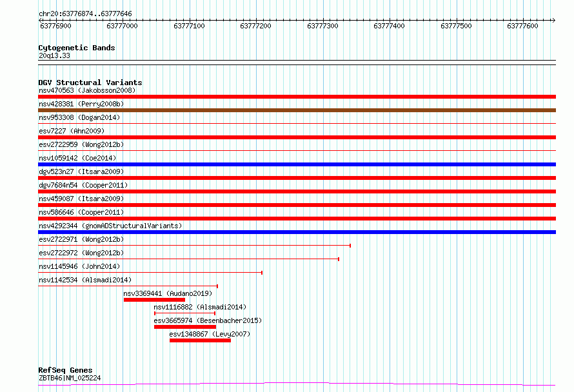Click the end marker of nsv1142534 line
574x392 pixels.
tap(217, 286)
